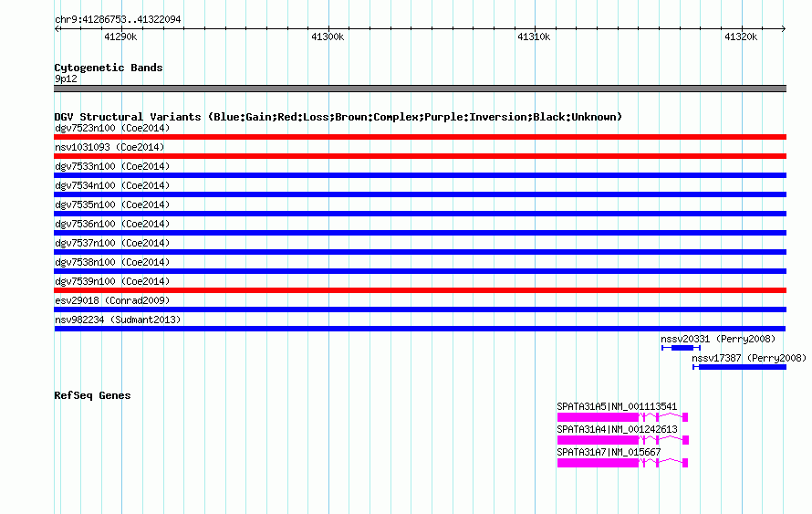Click the dgv7523n100 (Coe2014) red loss bar
This screenshot has height=514, width=812.
pyautogui.click(x=420, y=137)
